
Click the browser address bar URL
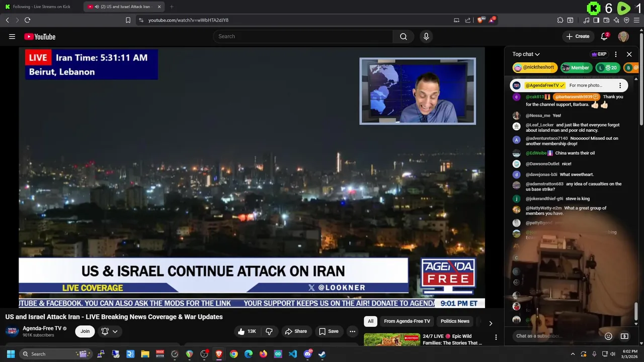coord(188,20)
